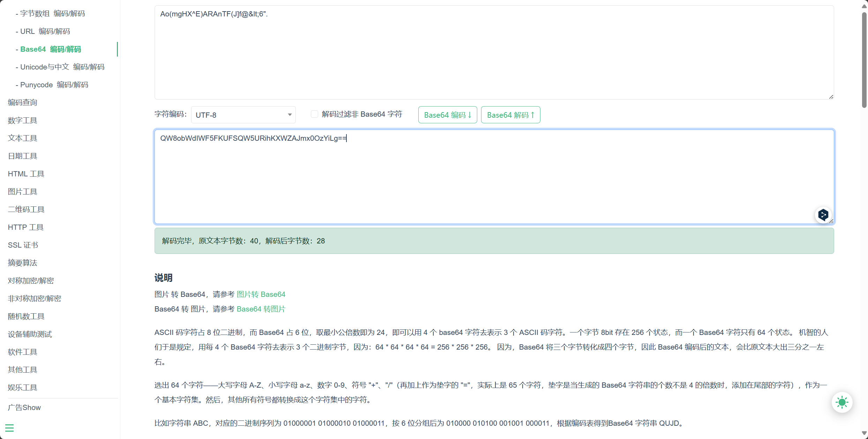The height and width of the screenshot is (439, 868).
Task: Click the scrollbar up arrow
Action: click(864, 6)
